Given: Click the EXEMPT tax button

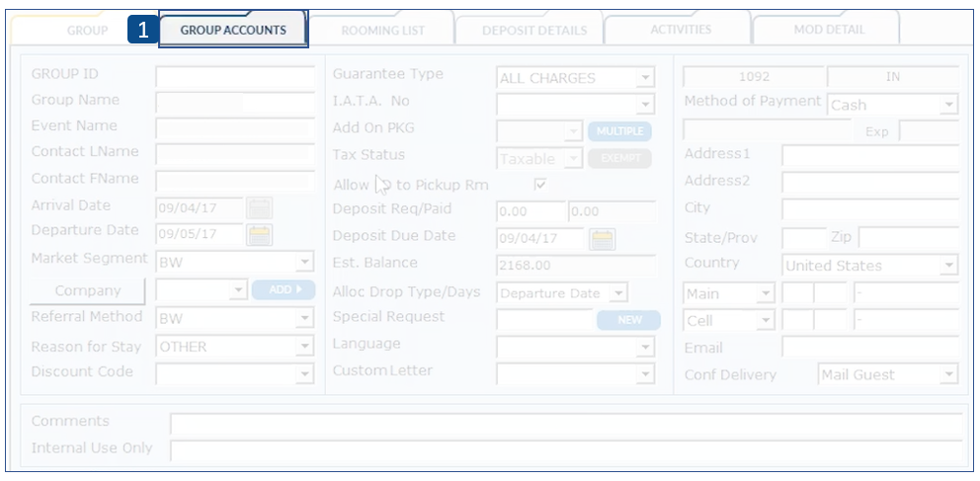Looking at the screenshot, I should click(x=619, y=158).
